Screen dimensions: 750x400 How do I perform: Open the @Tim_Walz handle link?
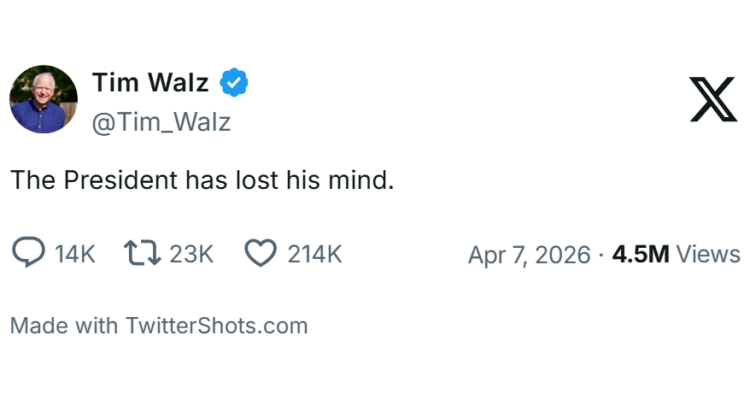pyautogui.click(x=161, y=122)
